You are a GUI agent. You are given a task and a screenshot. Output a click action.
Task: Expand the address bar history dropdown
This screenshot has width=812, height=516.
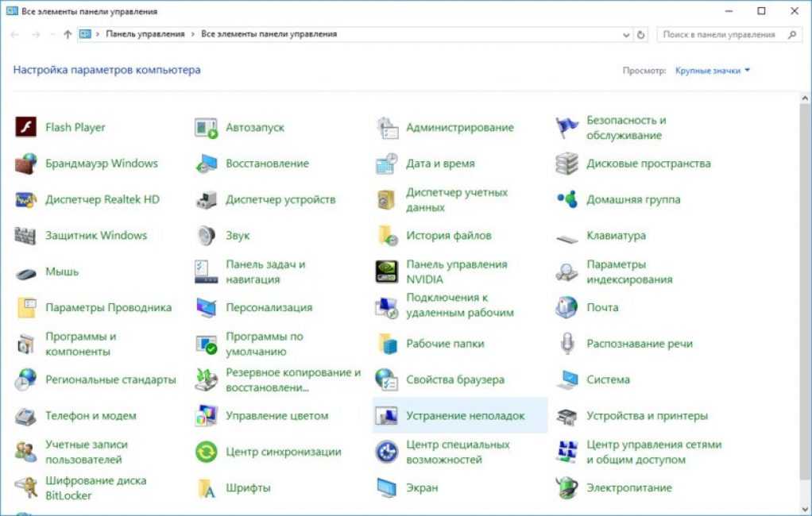626,35
